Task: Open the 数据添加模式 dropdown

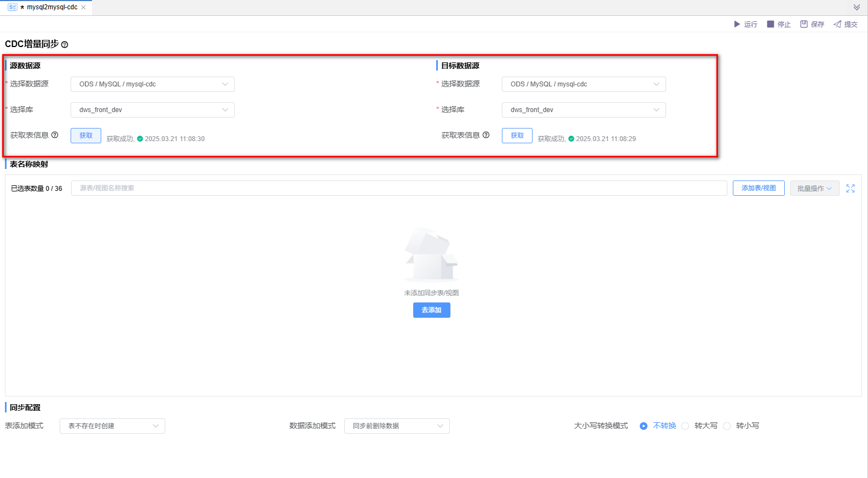Action: (397, 426)
